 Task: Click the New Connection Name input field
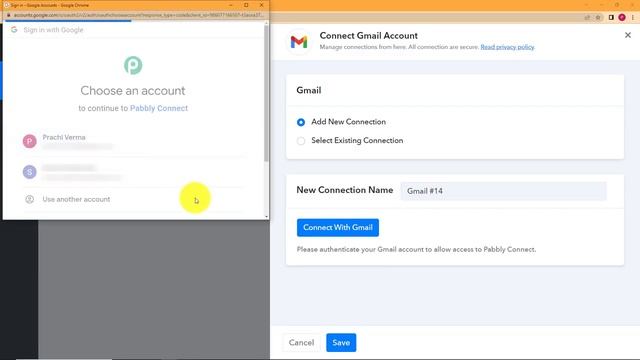click(503, 191)
